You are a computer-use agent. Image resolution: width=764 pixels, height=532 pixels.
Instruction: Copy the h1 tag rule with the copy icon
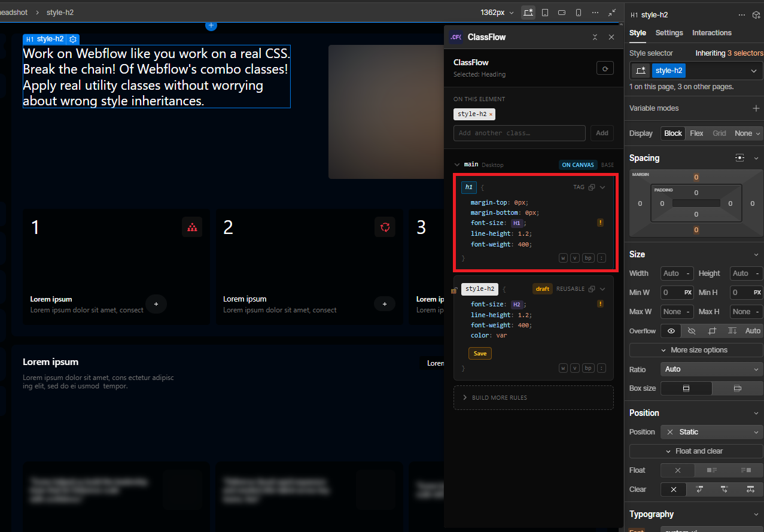(x=592, y=187)
